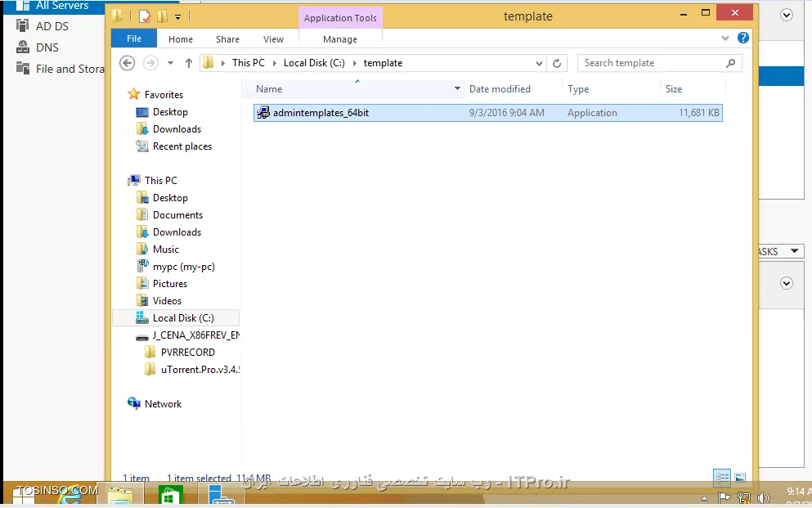This screenshot has height=508, width=812.
Task: Open the Name column filter dropdown
Action: point(457,88)
